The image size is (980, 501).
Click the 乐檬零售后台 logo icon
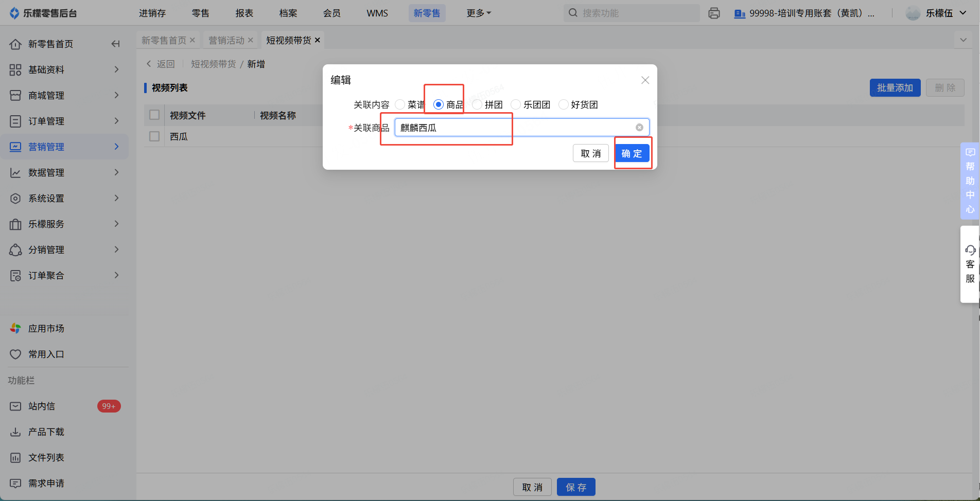point(14,13)
